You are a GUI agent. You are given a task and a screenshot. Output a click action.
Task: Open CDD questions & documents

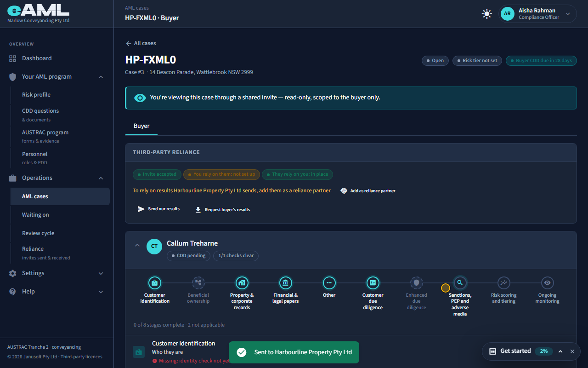60,115
